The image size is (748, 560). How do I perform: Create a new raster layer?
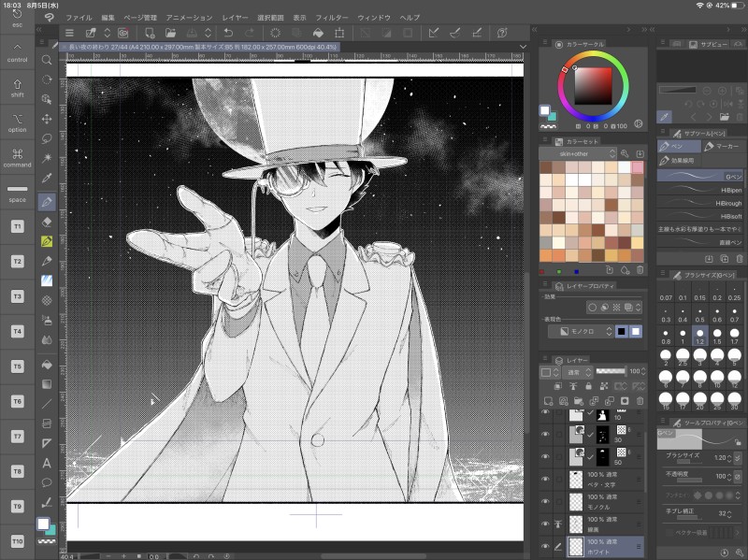pyautogui.click(x=548, y=401)
